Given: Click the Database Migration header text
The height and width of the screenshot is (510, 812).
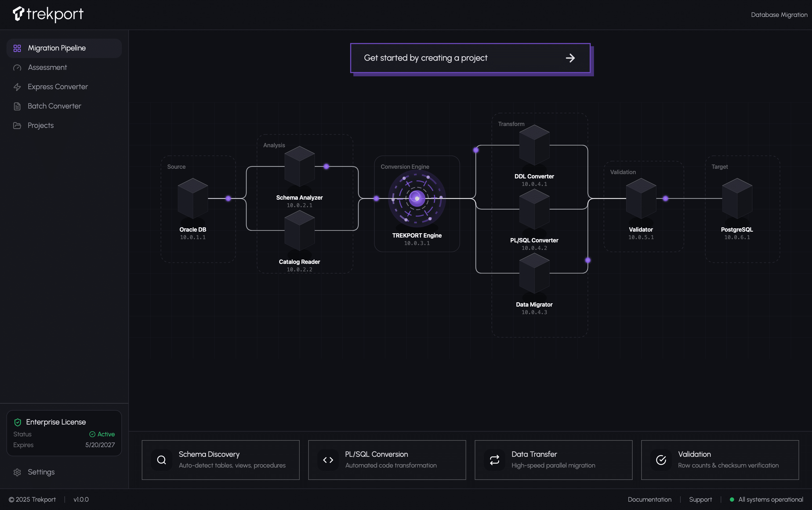Looking at the screenshot, I should tap(779, 15).
